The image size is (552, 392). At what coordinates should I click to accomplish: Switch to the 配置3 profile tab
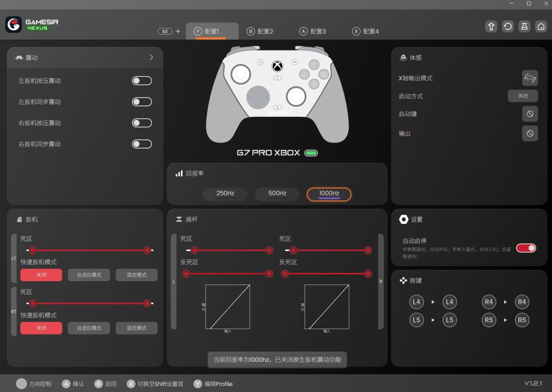pos(313,31)
